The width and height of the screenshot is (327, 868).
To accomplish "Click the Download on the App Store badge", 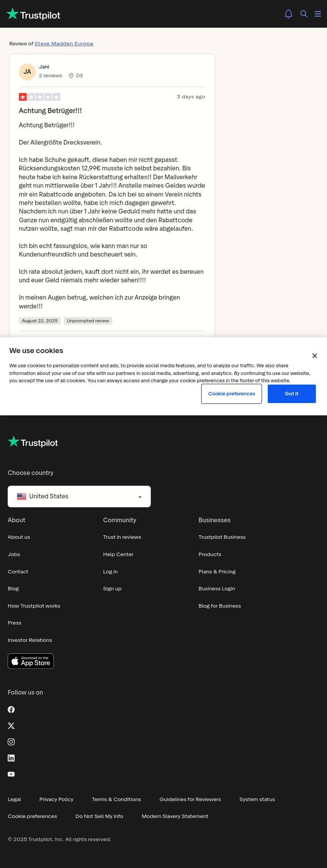I will 31,661.
